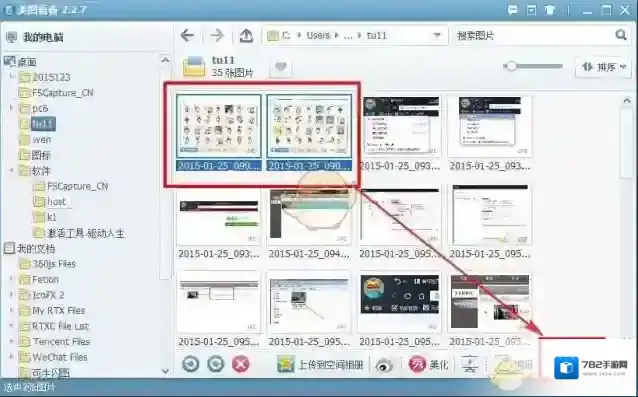Viewport: 638px width, 397px height.
Task: Click the tu11 folder icon in header
Action: click(x=194, y=66)
